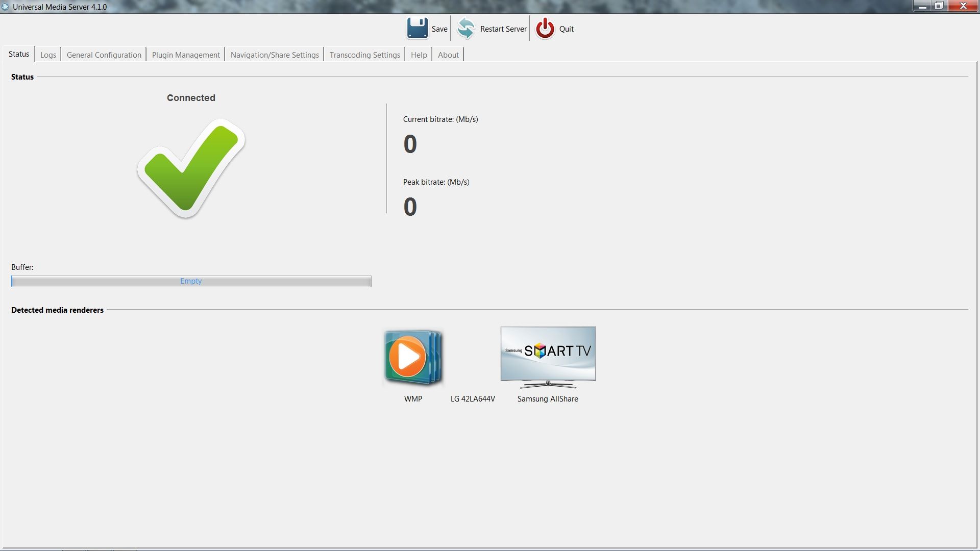Click the Restart Server label
980x551 pixels.
[503, 29]
